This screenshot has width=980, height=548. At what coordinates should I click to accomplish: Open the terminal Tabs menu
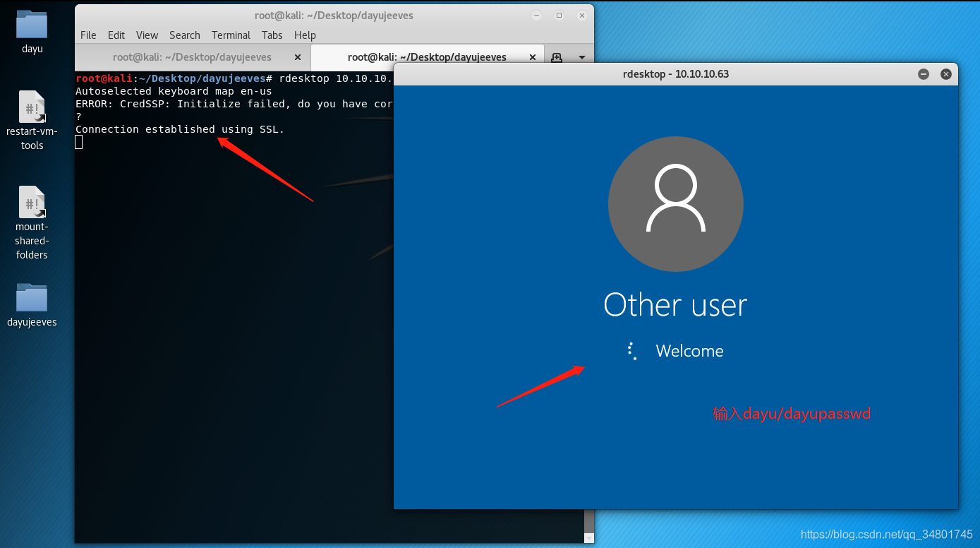(272, 35)
